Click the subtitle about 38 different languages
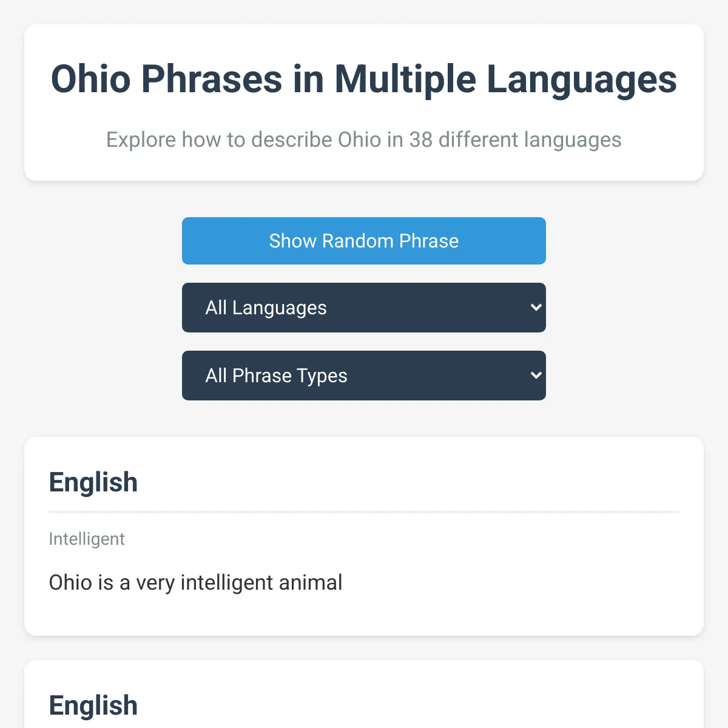The height and width of the screenshot is (728, 728). point(364,140)
